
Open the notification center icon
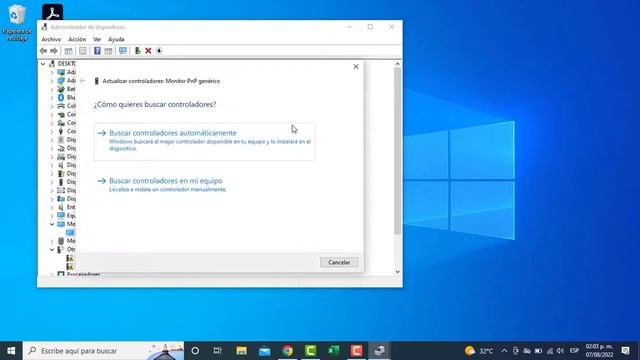(x=625, y=351)
